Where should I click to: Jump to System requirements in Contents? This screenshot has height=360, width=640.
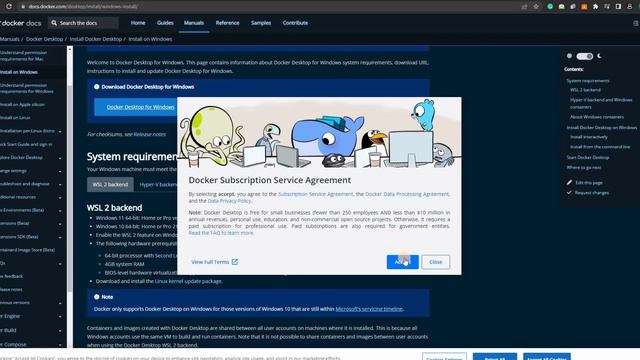pyautogui.click(x=588, y=81)
